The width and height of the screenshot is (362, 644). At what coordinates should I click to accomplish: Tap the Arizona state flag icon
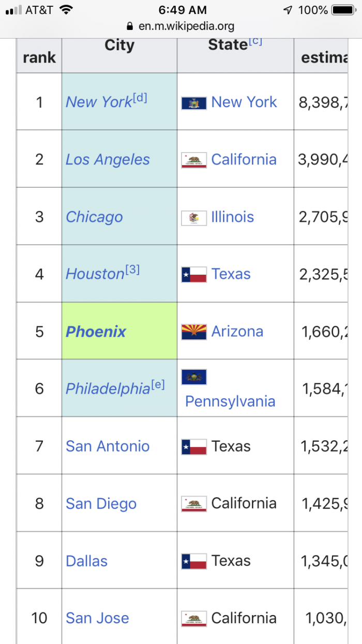coord(194,332)
